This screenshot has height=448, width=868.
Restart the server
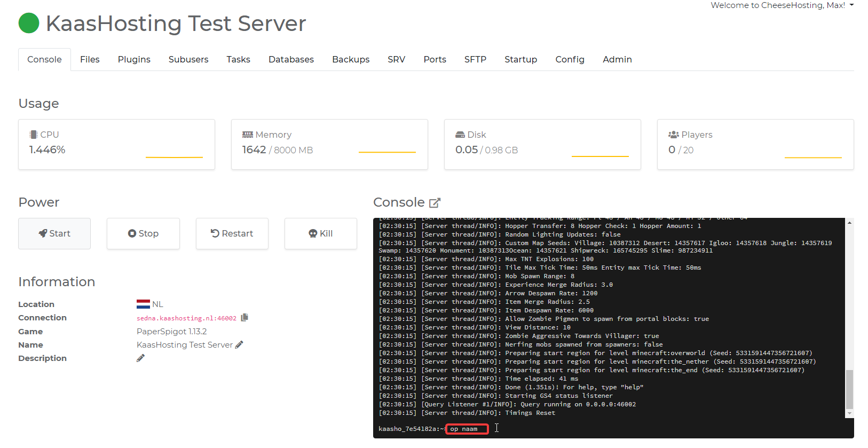point(232,233)
